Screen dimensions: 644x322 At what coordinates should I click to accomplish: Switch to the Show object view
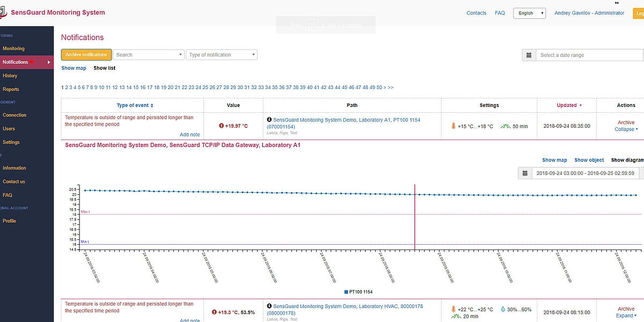[589, 160]
